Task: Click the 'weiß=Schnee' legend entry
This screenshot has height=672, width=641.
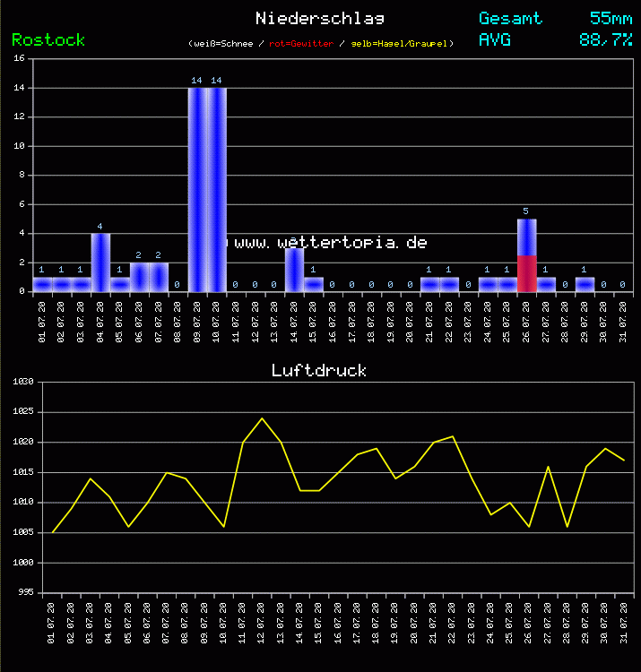Action: click(224, 43)
